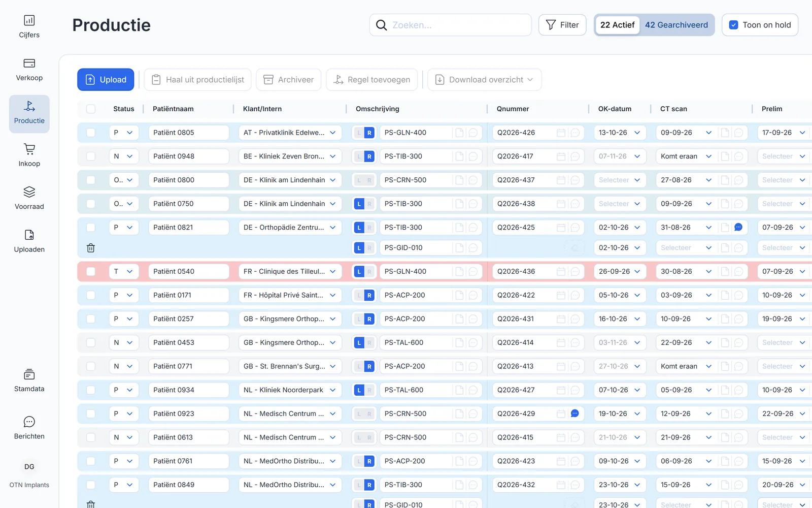Toggle the Toon on hold checkbox
This screenshot has width=812, height=508.
[733, 25]
